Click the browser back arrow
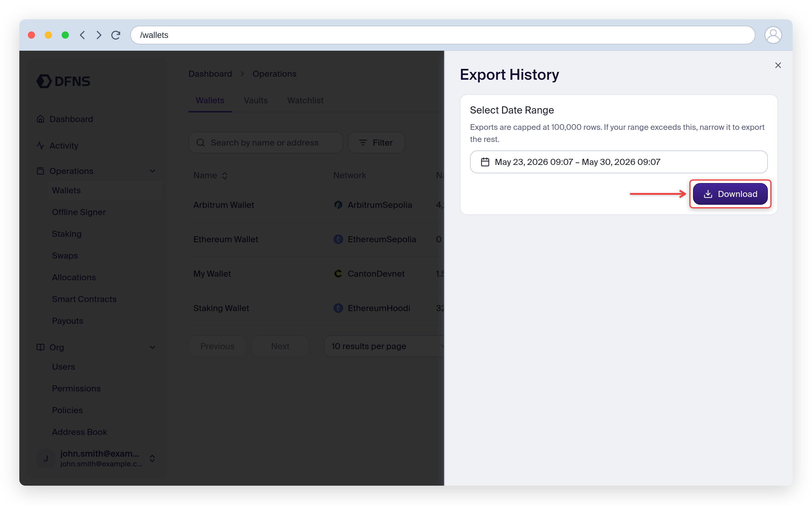 (x=82, y=35)
